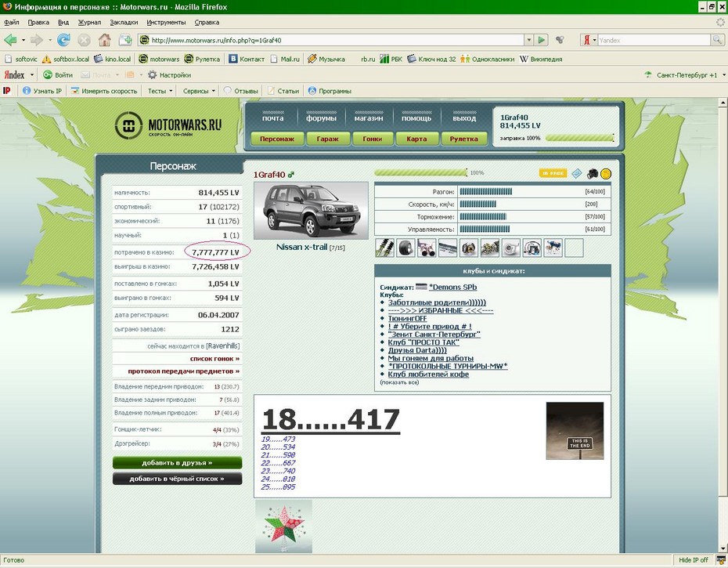728x568 pixels.
Task: Open the Инструменты menu
Action: point(166,23)
